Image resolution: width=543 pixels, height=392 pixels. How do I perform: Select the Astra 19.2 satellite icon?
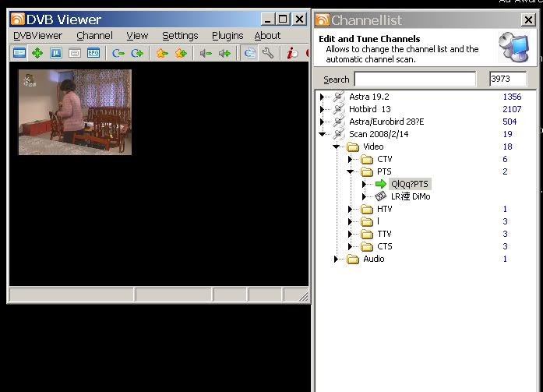pyautogui.click(x=339, y=97)
